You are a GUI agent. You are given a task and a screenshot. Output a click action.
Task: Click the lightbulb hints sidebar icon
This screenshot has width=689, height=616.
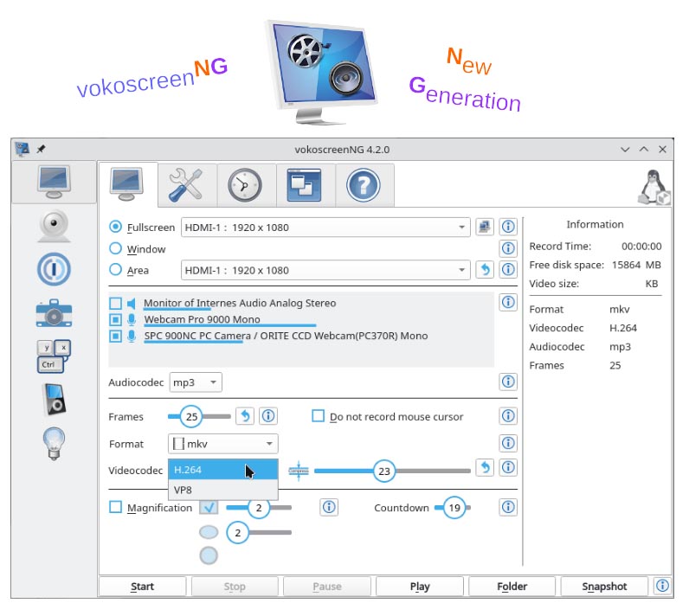click(x=53, y=443)
